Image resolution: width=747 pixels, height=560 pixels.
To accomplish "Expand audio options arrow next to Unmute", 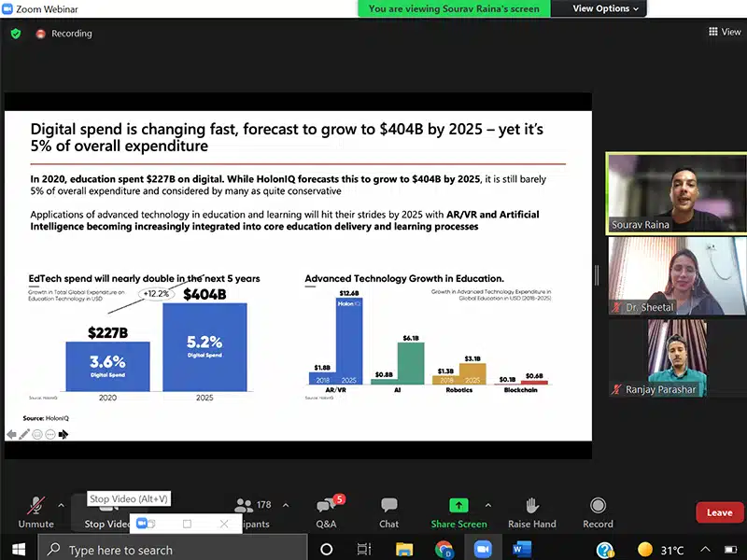I will click(x=62, y=505).
